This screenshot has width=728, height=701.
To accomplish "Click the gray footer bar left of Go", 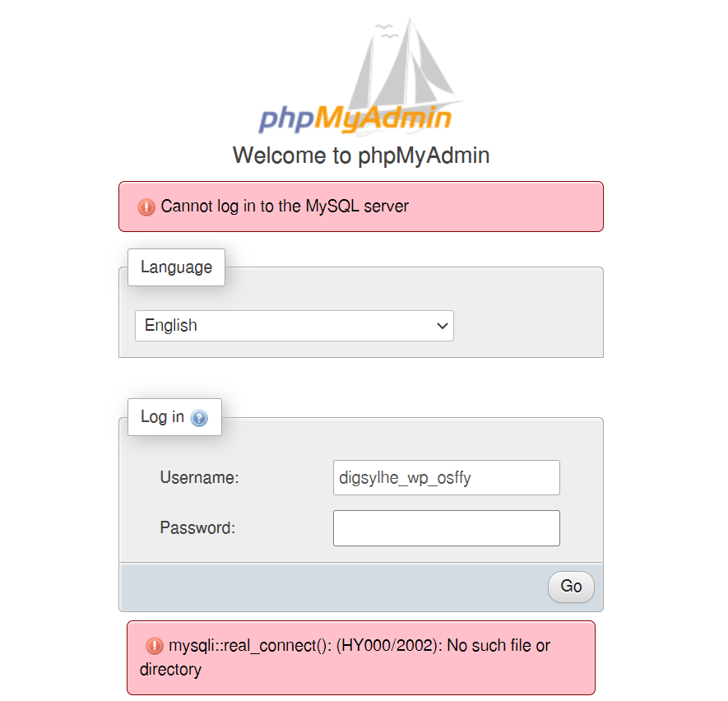I will 329,587.
